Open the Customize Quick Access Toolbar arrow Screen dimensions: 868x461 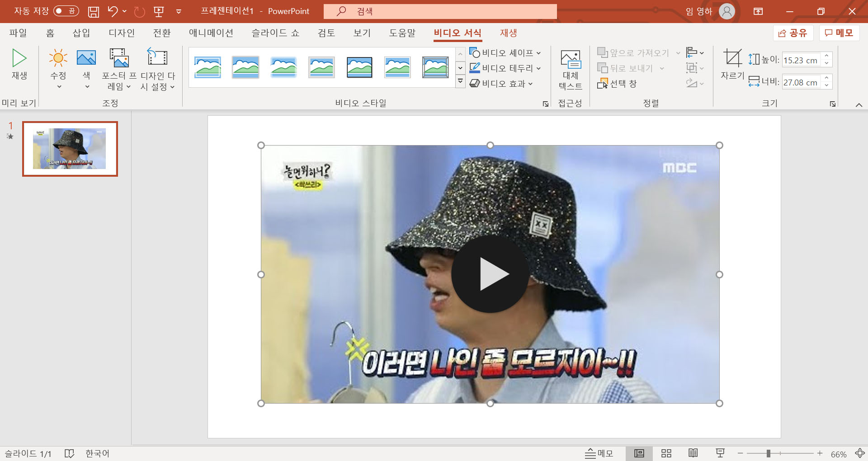tap(179, 11)
